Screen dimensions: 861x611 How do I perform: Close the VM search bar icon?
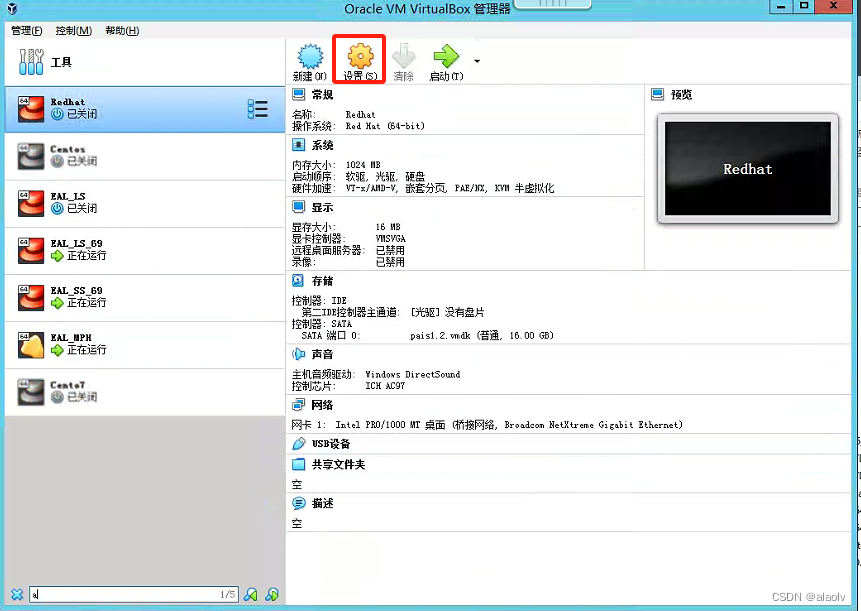[x=17, y=594]
